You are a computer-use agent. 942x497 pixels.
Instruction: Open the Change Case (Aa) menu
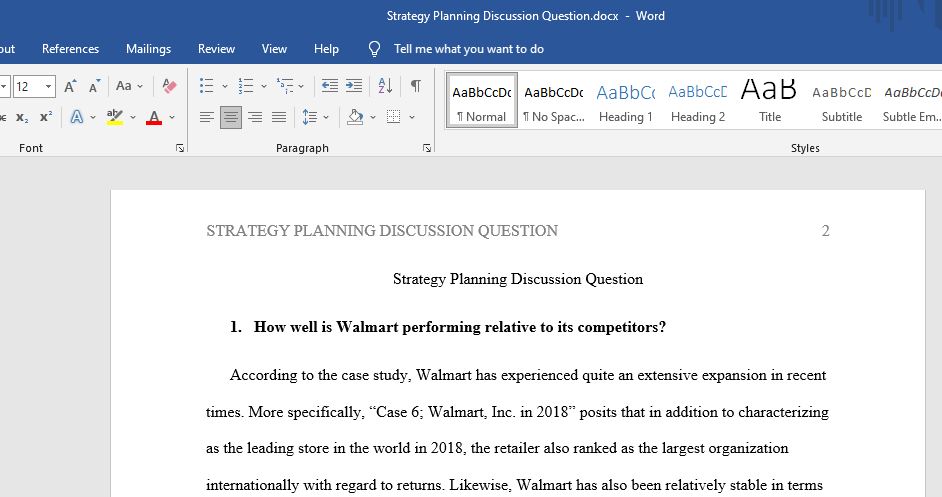[x=129, y=86]
